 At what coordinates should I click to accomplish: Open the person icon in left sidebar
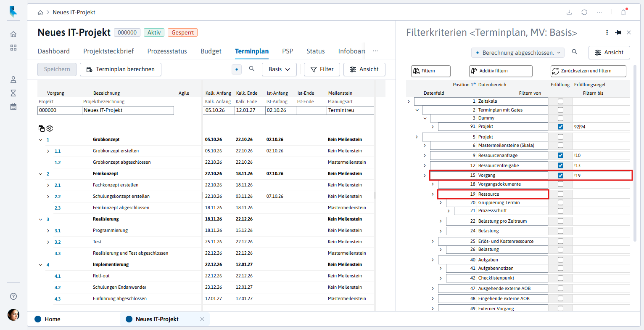(13, 80)
